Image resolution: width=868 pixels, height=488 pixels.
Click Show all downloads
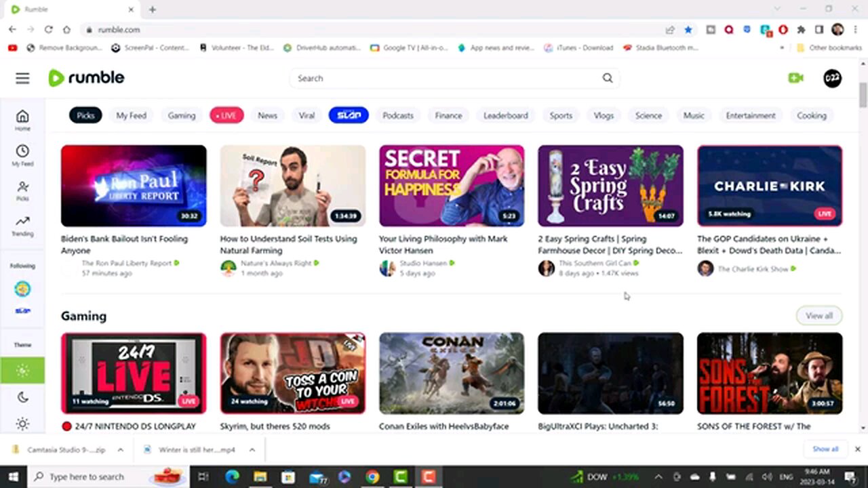825,449
